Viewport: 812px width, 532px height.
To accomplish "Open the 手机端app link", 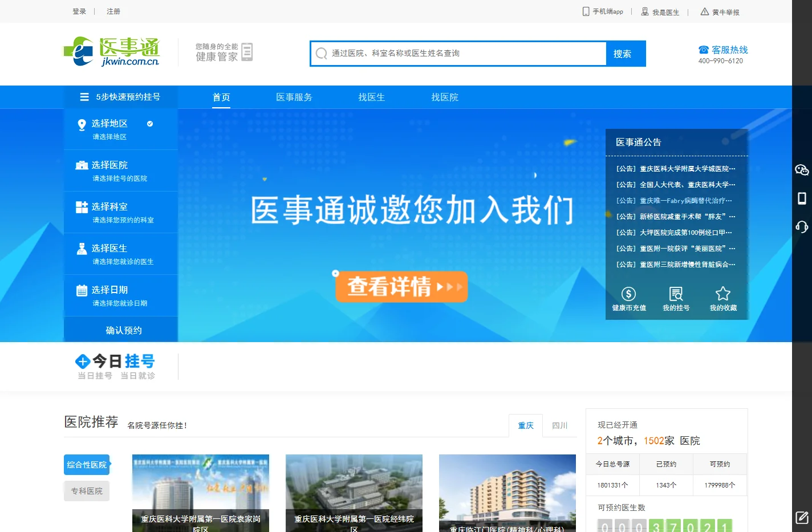I will tap(603, 11).
